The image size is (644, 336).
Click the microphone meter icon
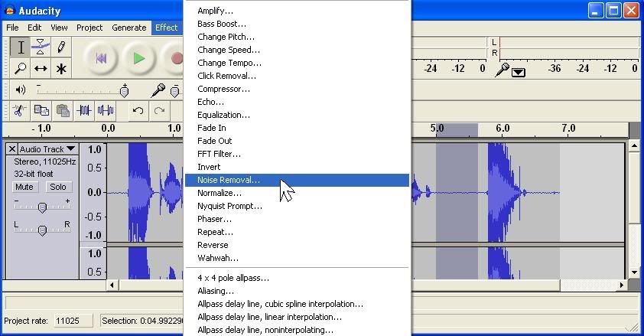tap(502, 70)
